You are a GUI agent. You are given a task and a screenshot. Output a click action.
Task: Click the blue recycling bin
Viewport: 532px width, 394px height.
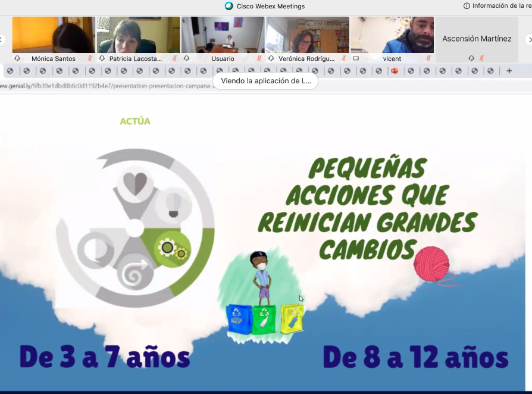238,319
